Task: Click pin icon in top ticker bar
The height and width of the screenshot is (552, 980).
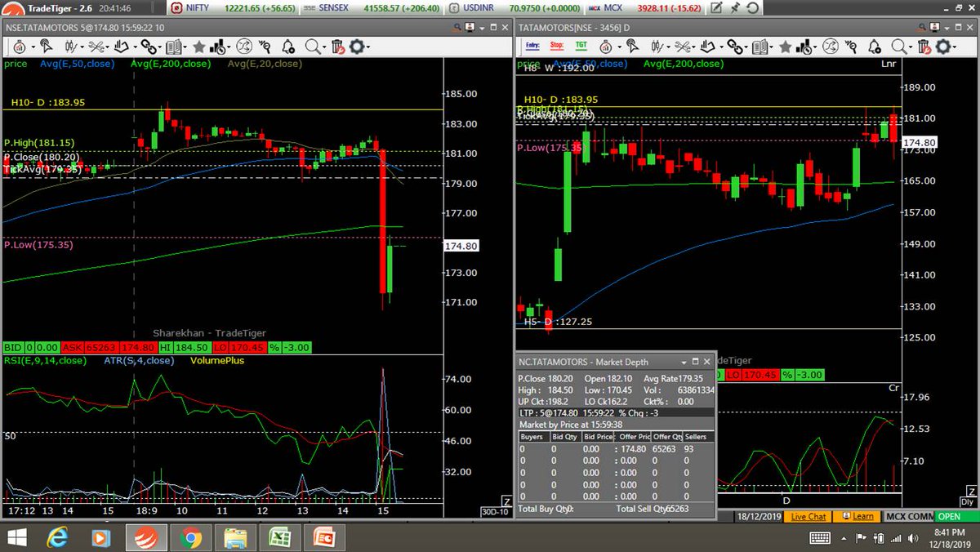Action: point(734,8)
